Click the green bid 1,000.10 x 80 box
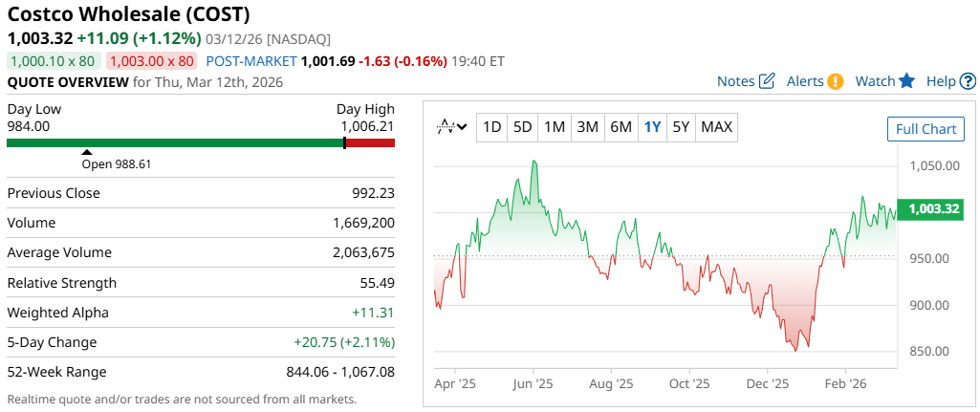Screen dimensions: 980x412 pos(54,61)
